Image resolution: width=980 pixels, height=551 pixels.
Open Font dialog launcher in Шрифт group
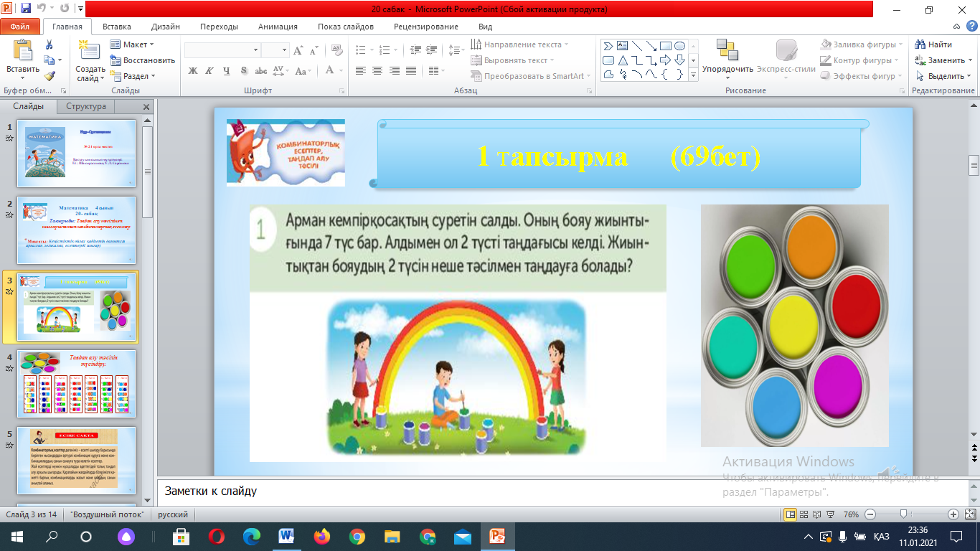click(343, 91)
